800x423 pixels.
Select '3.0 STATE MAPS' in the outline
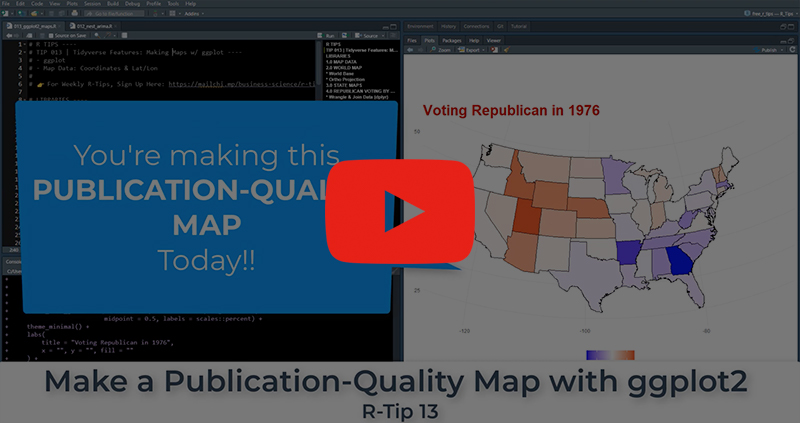344,85
